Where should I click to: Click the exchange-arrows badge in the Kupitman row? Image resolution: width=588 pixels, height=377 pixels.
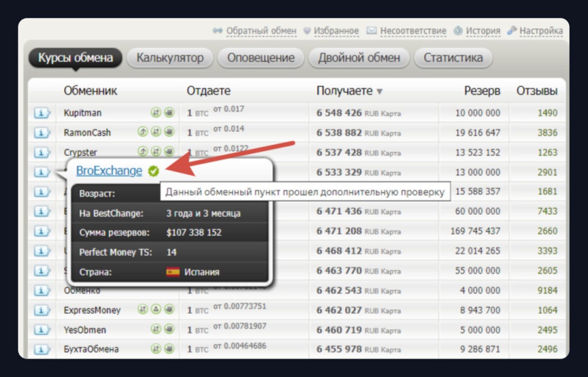click(x=156, y=113)
